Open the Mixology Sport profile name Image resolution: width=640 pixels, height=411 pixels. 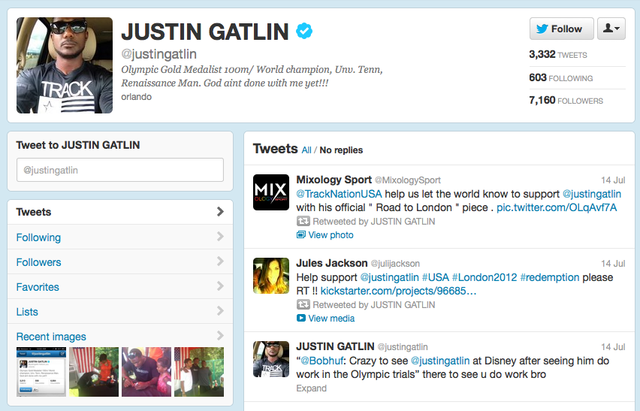334,180
